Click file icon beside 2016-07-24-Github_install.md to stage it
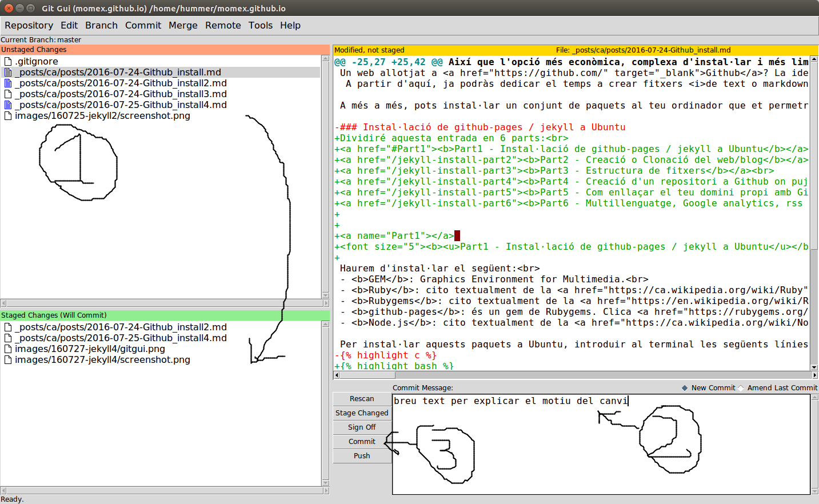819x504 pixels. (7, 72)
